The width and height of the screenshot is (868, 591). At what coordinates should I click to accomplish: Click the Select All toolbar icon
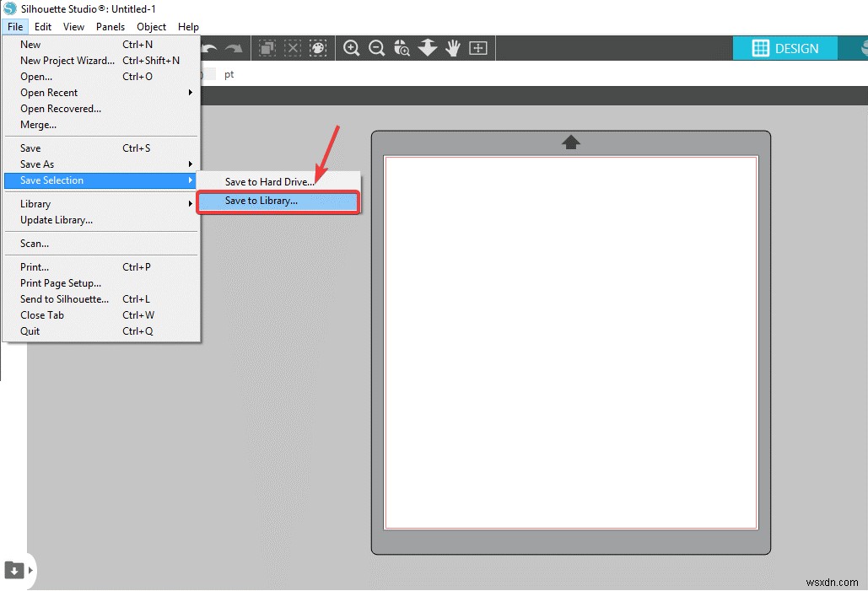[267, 48]
